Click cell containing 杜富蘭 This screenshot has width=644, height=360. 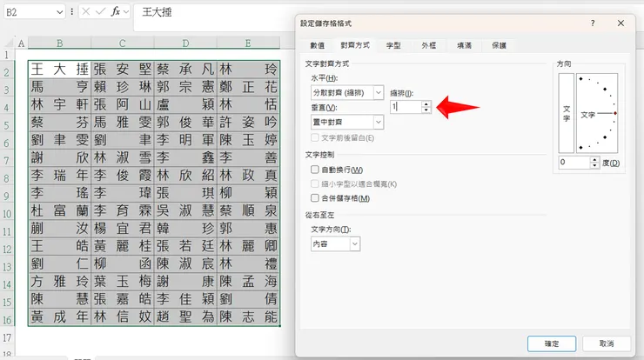click(59, 210)
